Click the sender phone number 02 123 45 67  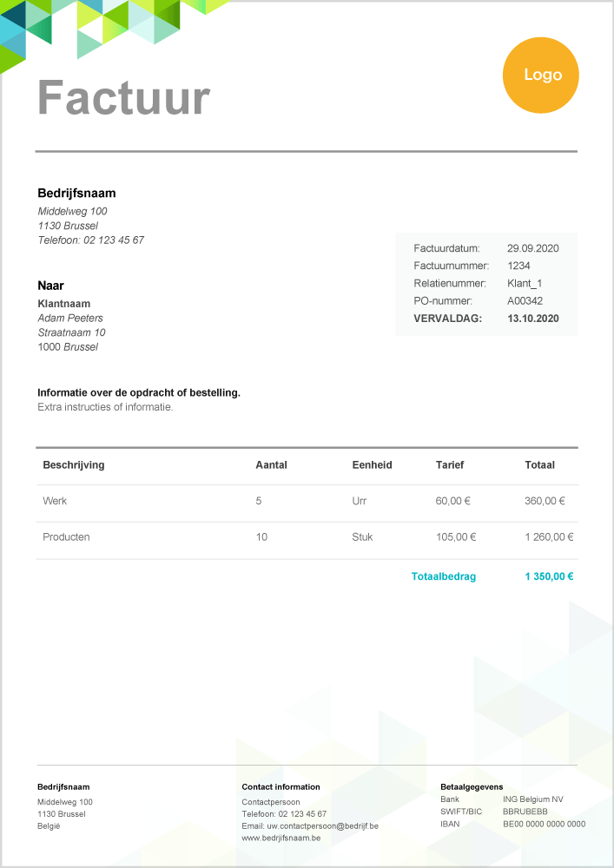114,240
